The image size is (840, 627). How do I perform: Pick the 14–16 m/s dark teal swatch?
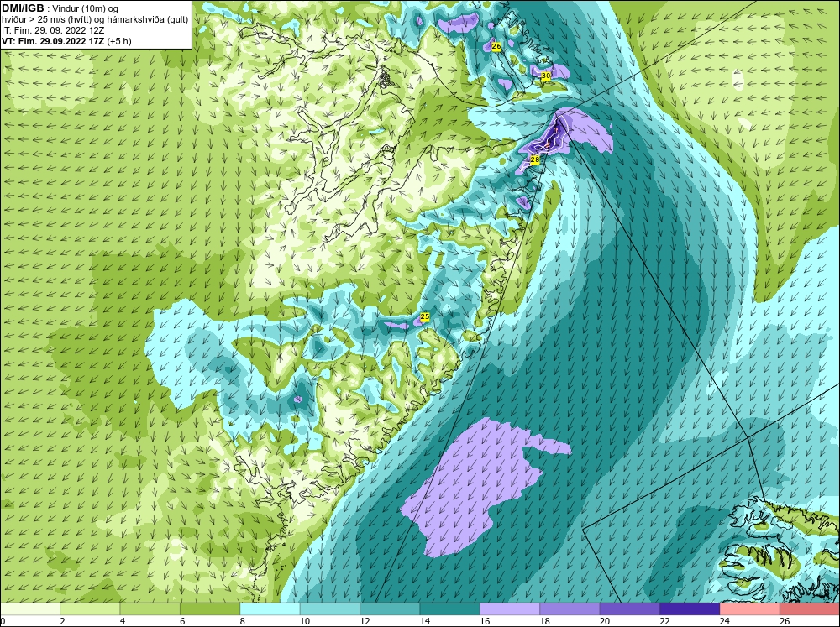pyautogui.click(x=450, y=609)
